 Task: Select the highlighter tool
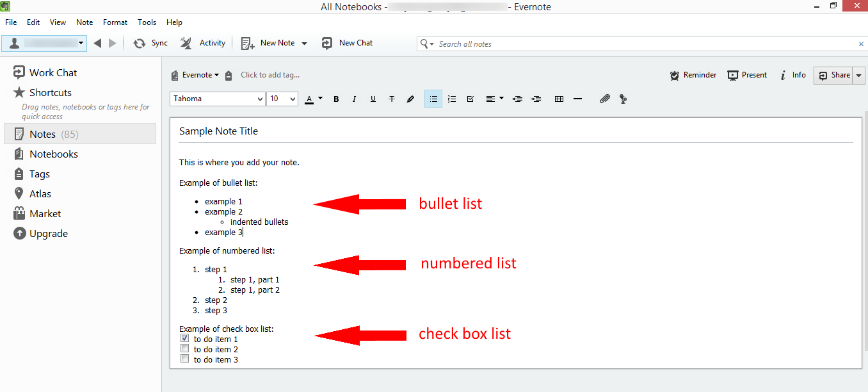[x=411, y=99]
